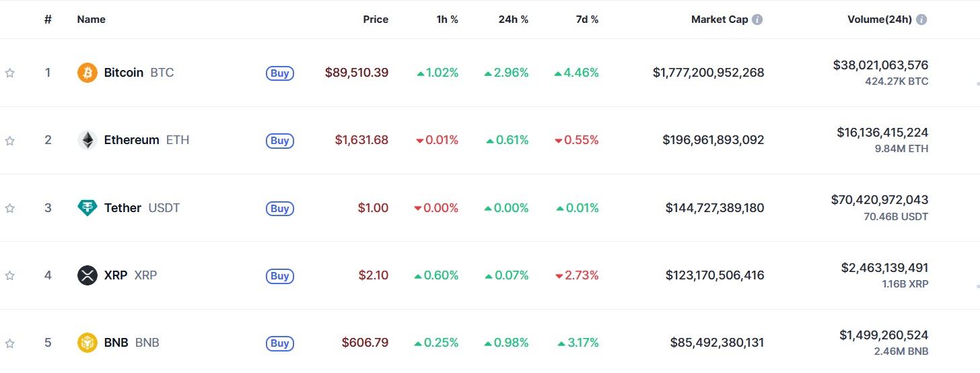Toggle the XRP watchlist star
Viewport: 980px width, 373px height.
click(10, 275)
